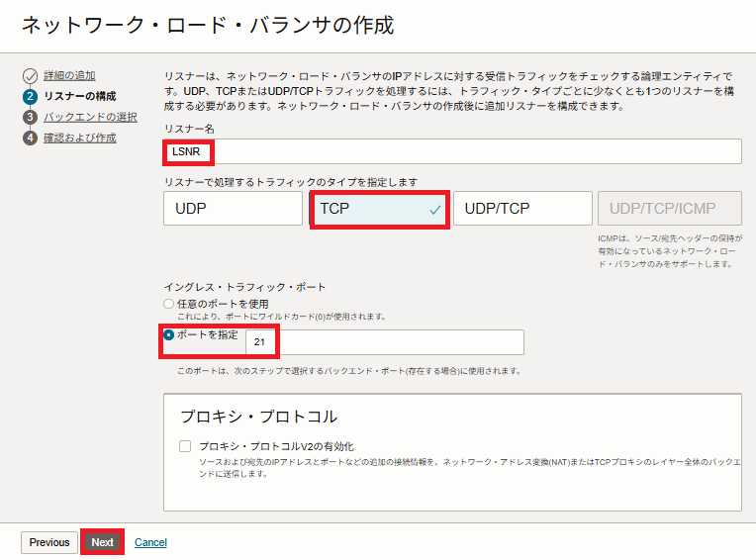The width and height of the screenshot is (756, 560).
Task: Choose 任意のポートを使用 radio button
Action: click(x=168, y=304)
